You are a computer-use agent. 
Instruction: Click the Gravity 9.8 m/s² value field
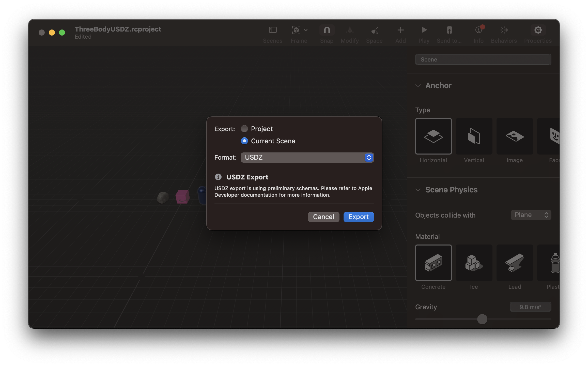[530, 307]
